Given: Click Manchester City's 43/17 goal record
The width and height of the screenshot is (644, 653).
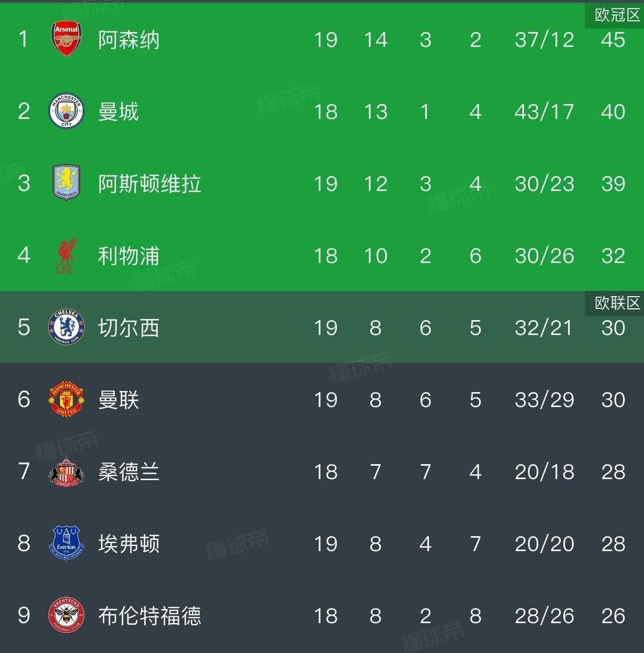Looking at the screenshot, I should pyautogui.click(x=544, y=112).
